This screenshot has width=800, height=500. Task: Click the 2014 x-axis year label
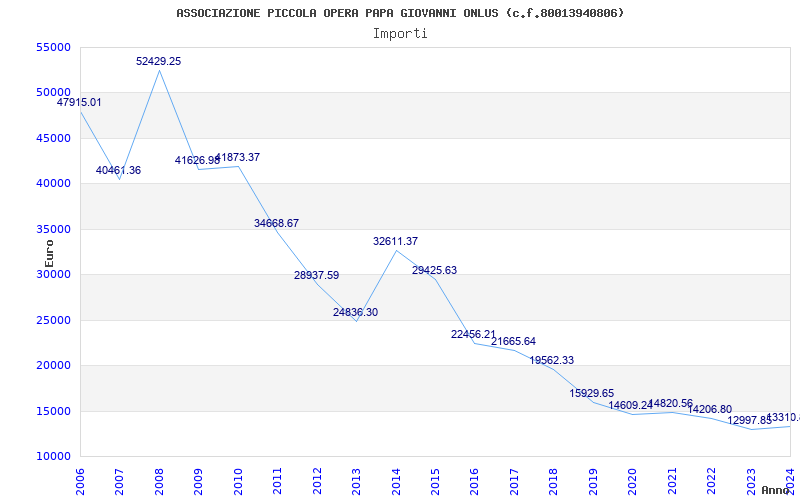396,482
